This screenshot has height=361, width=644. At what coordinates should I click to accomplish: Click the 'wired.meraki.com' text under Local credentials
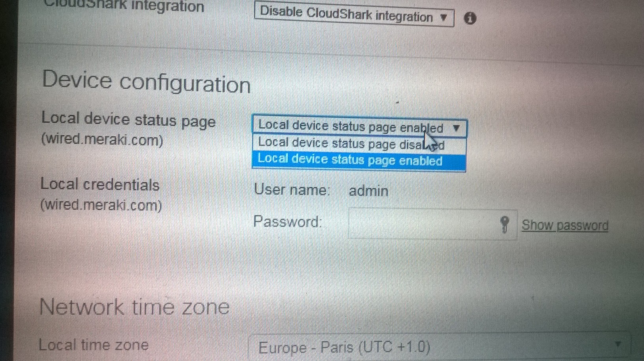pos(101,205)
